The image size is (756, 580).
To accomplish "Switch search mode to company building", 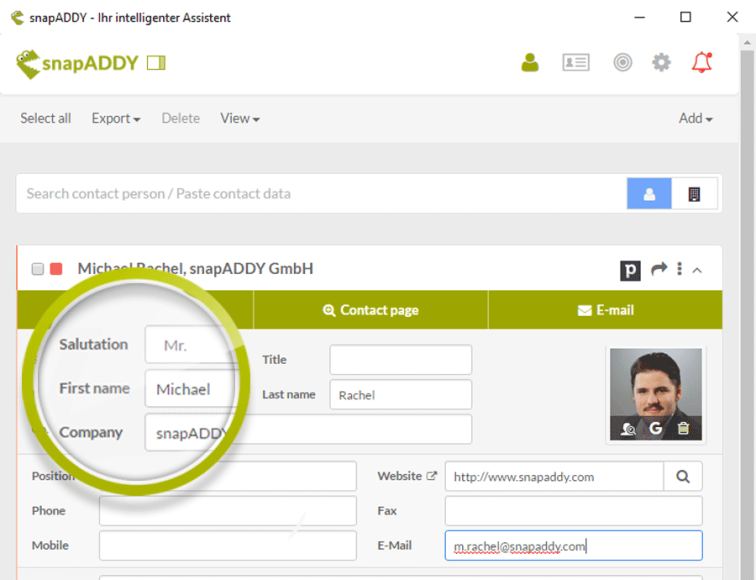I will pyautogui.click(x=694, y=194).
